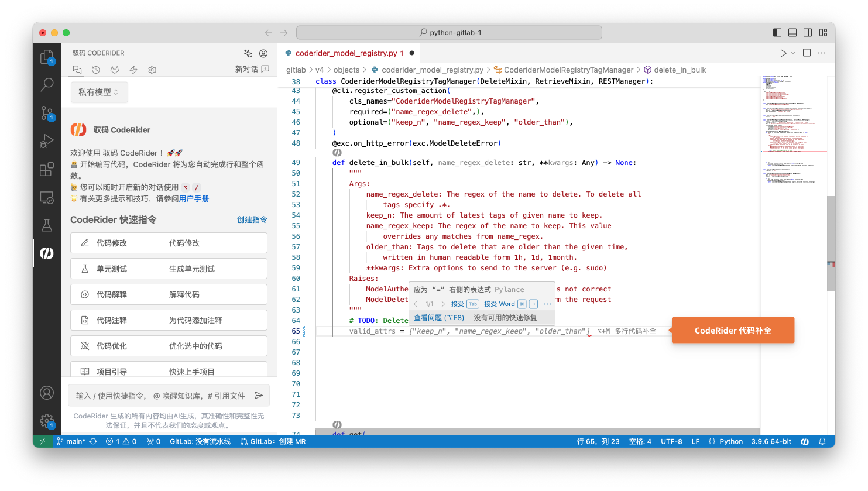Open the 私有模型 model dropdown
The height and width of the screenshot is (491, 868).
tap(99, 92)
